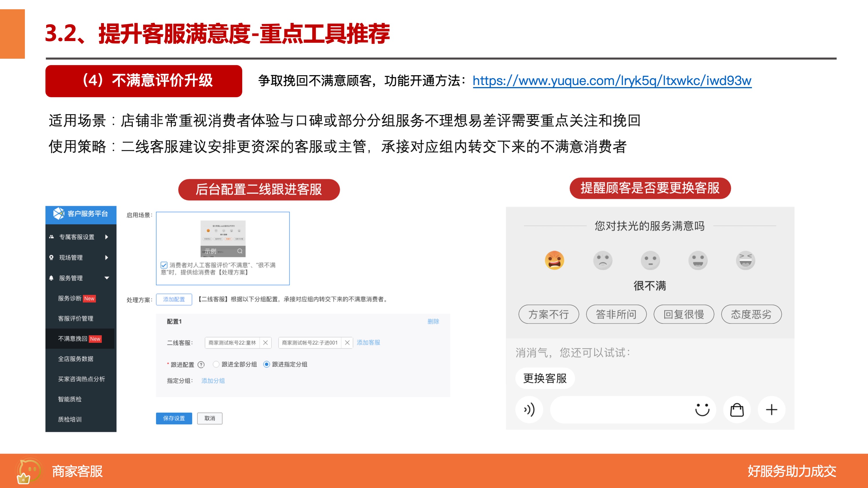Choose the 回复很慢 reason tag
The height and width of the screenshot is (488, 868).
click(684, 314)
